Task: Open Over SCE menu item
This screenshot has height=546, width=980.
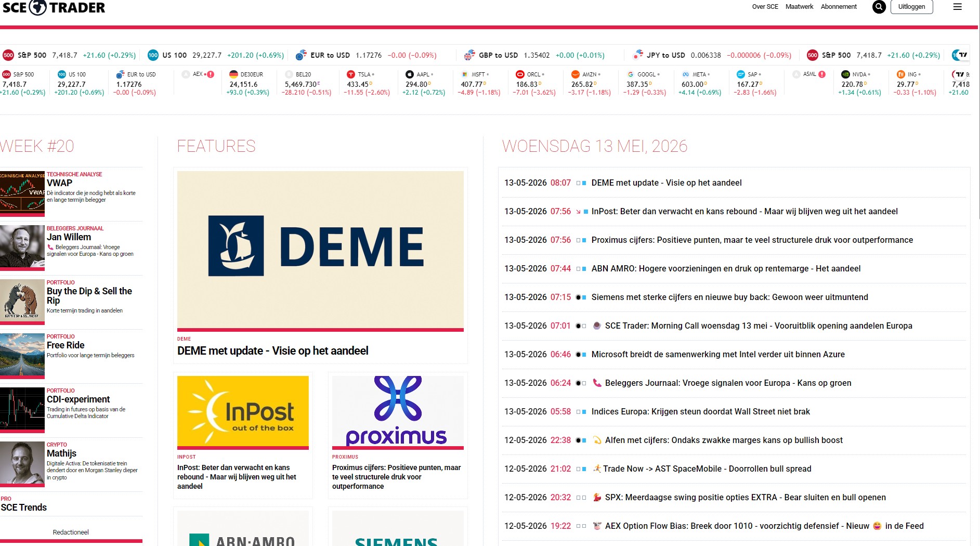Action: coord(765,7)
